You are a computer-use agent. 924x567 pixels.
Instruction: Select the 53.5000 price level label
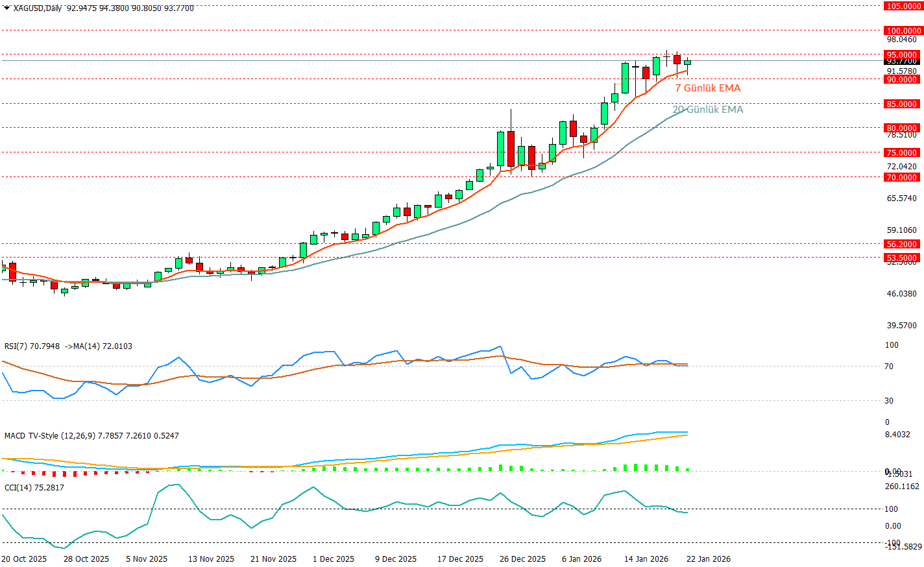[902, 258]
